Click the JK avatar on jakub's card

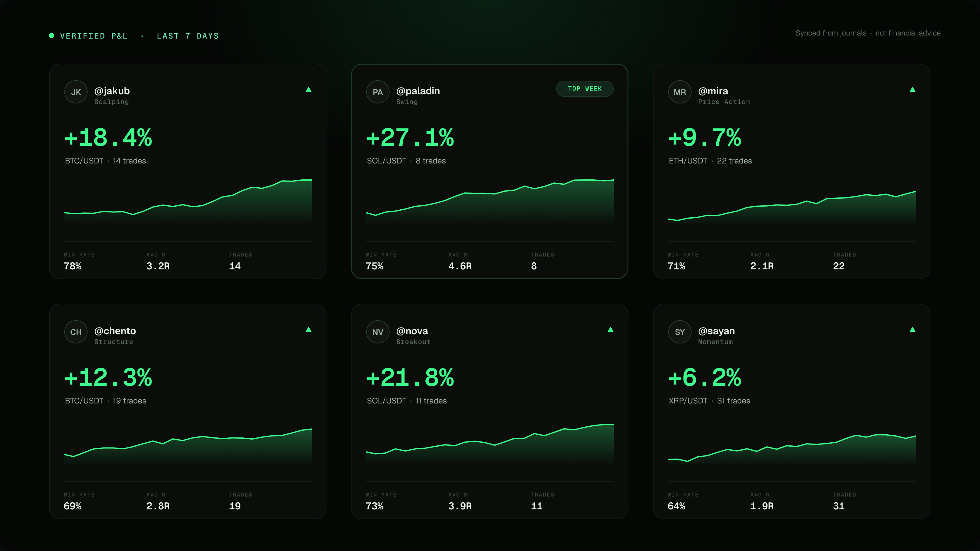pos(76,92)
